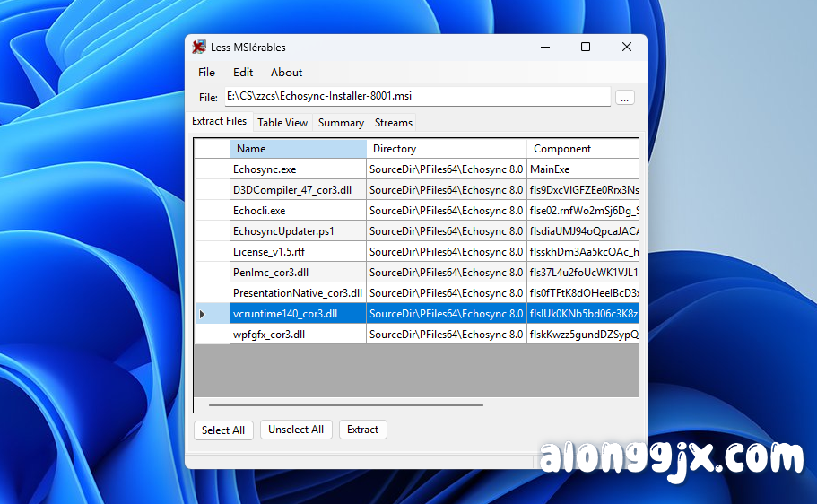
Task: Open the File menu
Action: coord(206,73)
